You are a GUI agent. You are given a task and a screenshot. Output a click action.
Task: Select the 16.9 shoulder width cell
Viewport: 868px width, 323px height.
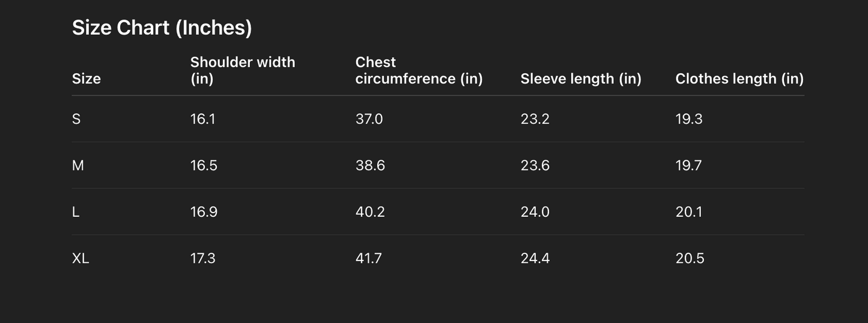(204, 212)
